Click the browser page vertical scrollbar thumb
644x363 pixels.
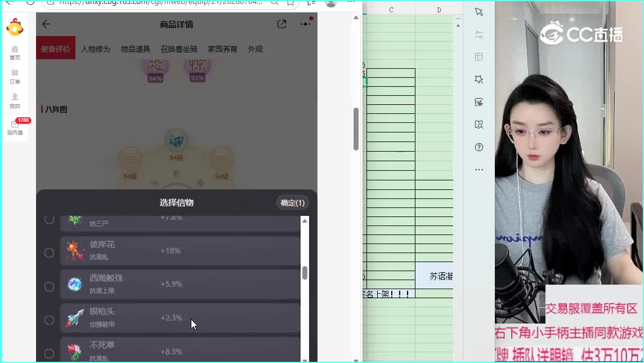(x=356, y=129)
